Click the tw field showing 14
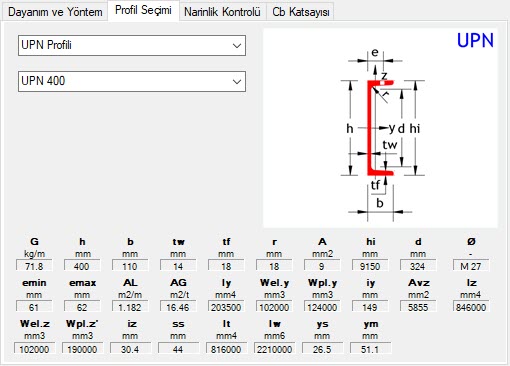 [x=178, y=266]
